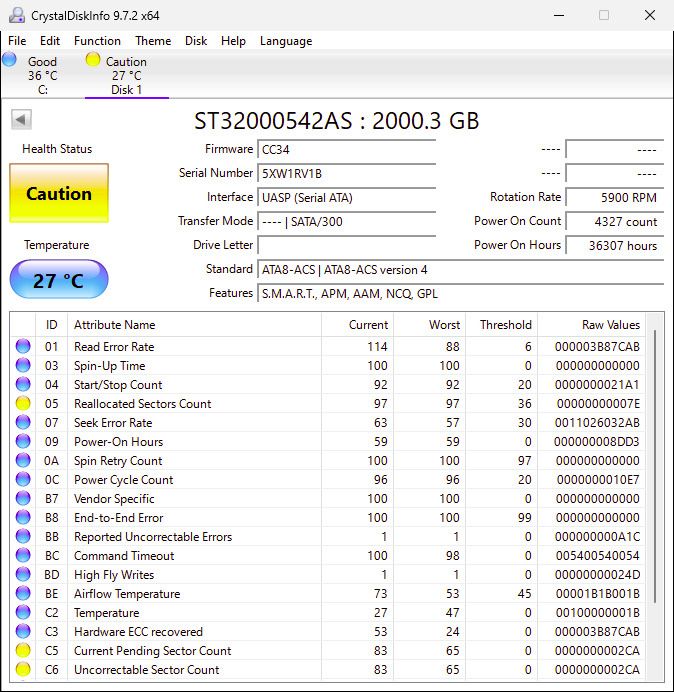Screen dimensions: 674x692
Task: Click the Attribute Name column header
Action: (x=194, y=325)
